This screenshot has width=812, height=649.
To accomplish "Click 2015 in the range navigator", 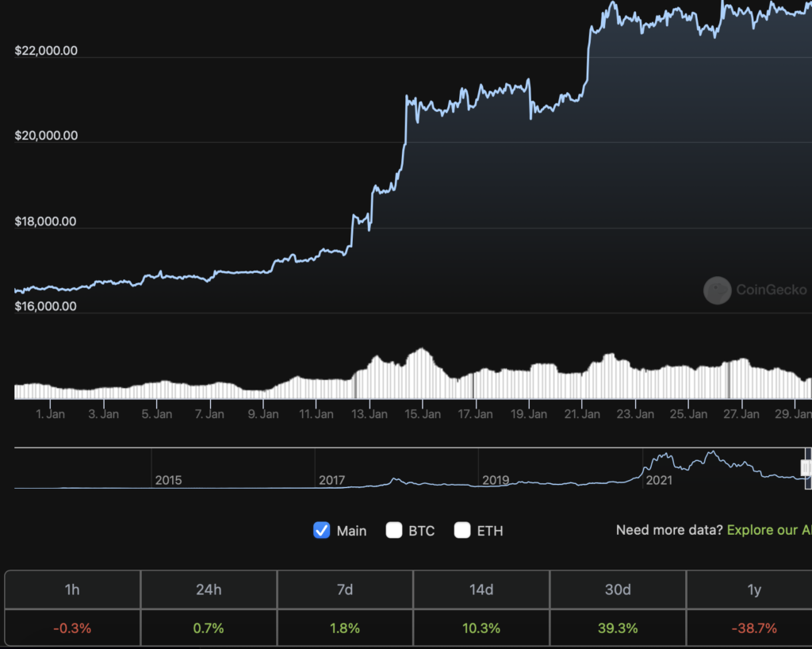I will [x=168, y=480].
